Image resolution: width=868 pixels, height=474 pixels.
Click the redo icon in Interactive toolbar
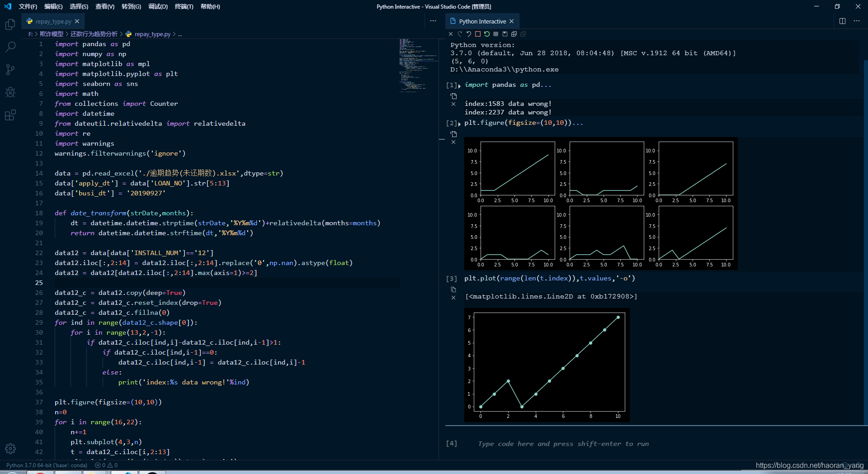point(460,34)
